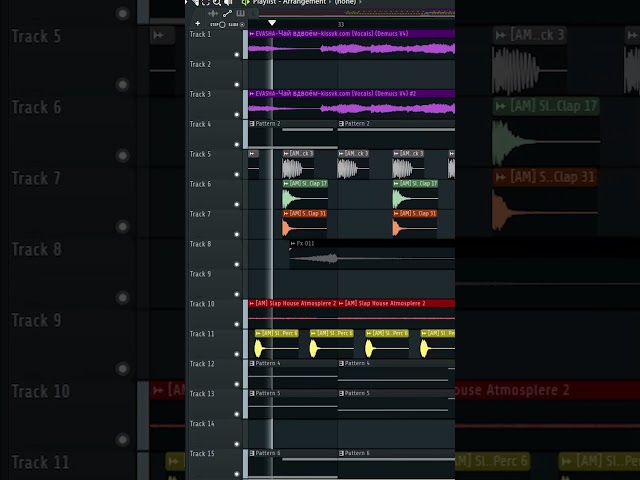Mute Track 6 using its dot

[237, 204]
